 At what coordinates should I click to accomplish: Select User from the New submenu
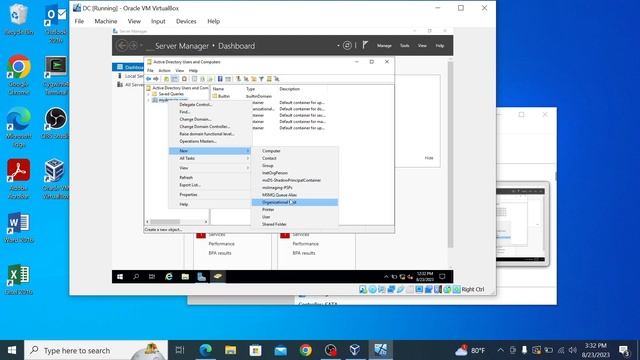[x=295, y=217]
